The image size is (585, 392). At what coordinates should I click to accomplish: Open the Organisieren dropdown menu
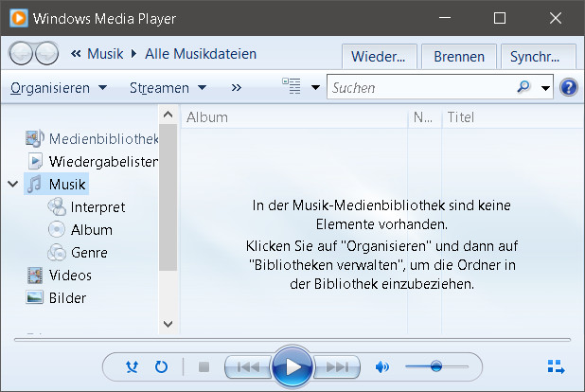pos(59,88)
